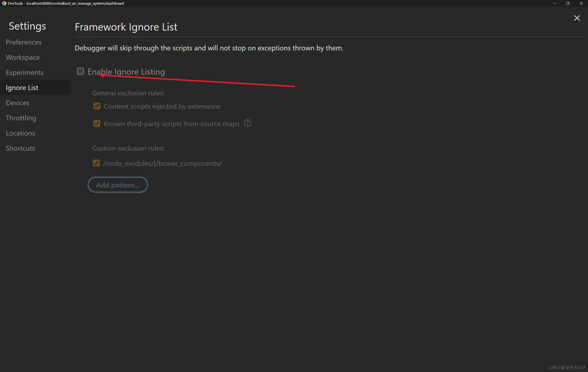Go to the Experiments tab
Image resolution: width=588 pixels, height=372 pixels.
pyautogui.click(x=25, y=73)
